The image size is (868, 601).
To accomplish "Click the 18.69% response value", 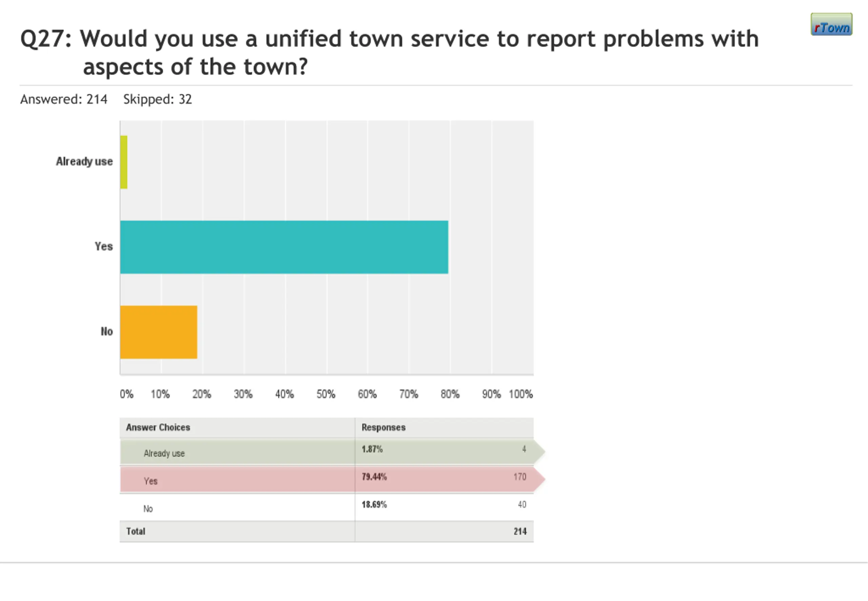I will 374,505.
